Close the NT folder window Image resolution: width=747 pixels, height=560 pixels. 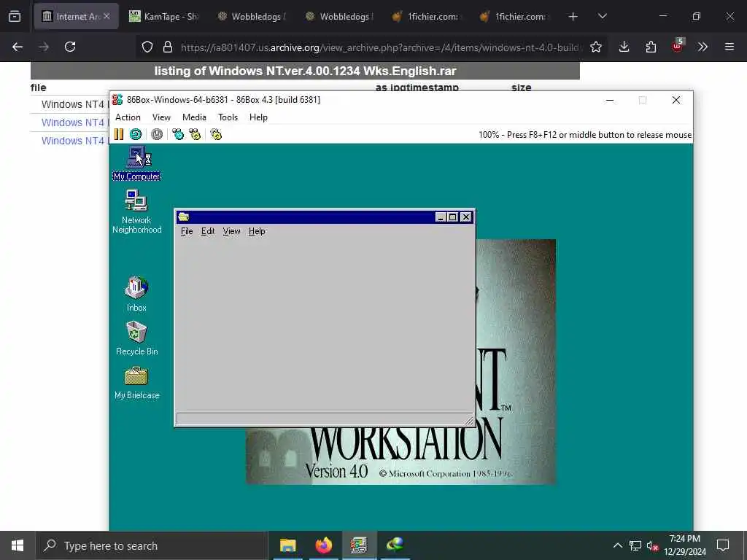click(x=466, y=217)
